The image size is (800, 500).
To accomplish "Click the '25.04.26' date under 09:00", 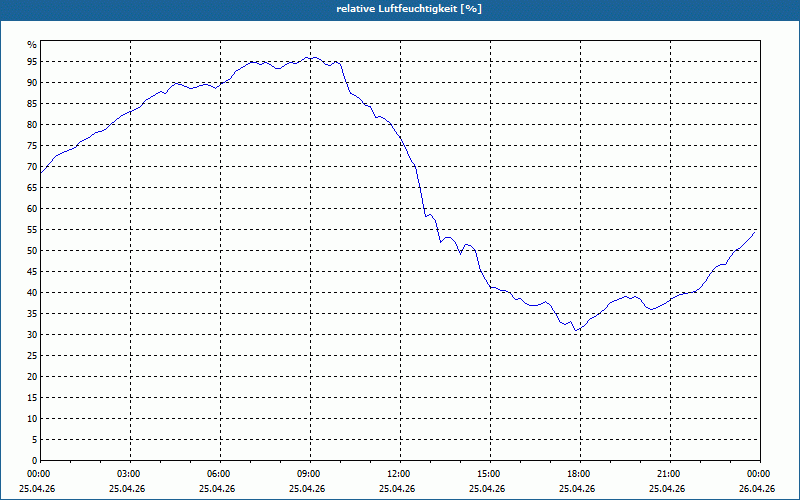I will point(307,489).
